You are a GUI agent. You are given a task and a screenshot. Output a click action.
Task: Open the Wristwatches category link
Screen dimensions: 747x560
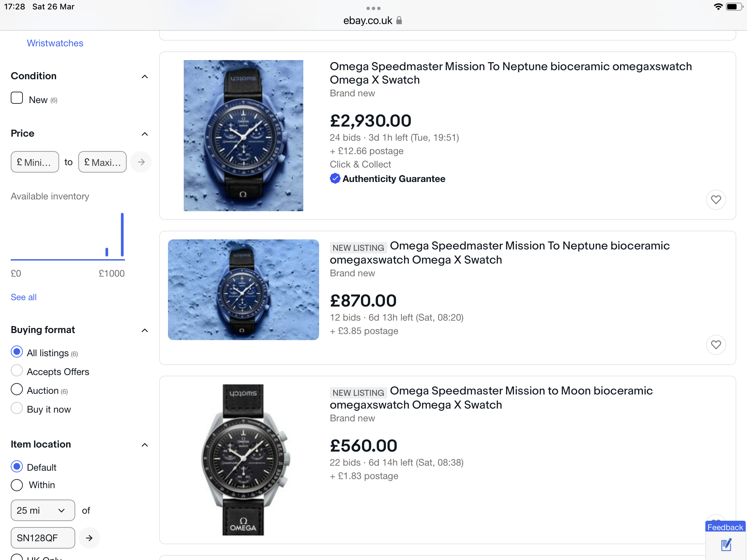[55, 43]
